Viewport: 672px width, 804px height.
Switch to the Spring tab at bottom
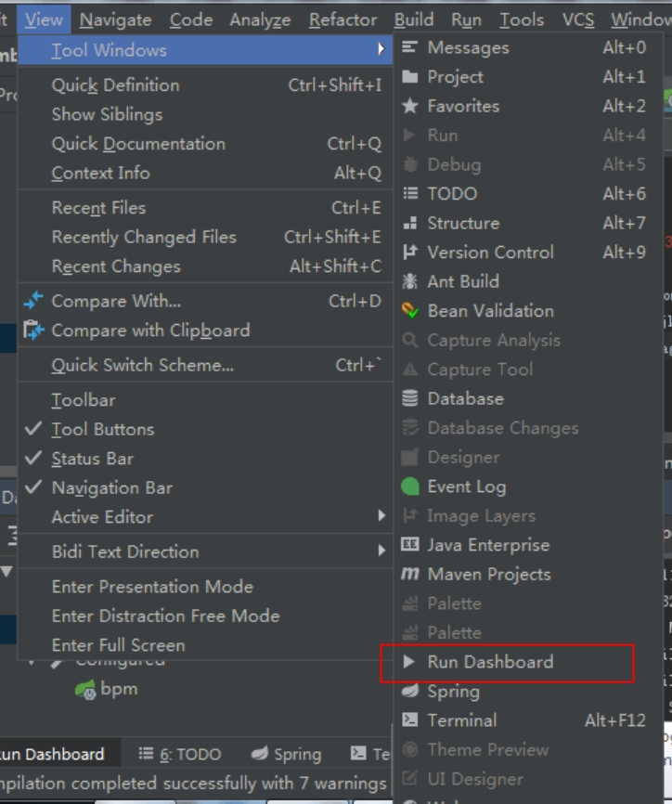[287, 754]
